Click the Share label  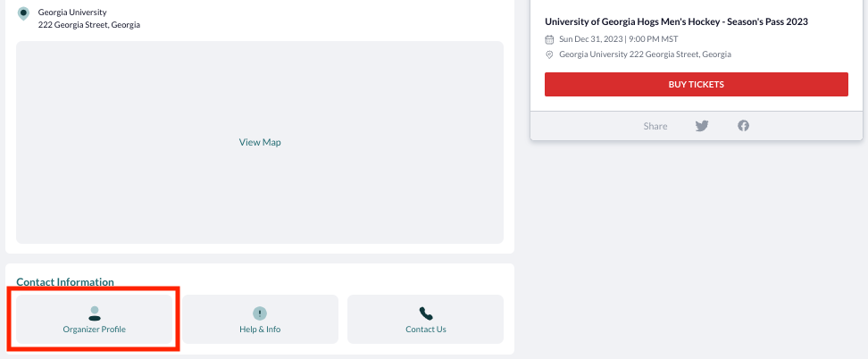click(x=655, y=126)
